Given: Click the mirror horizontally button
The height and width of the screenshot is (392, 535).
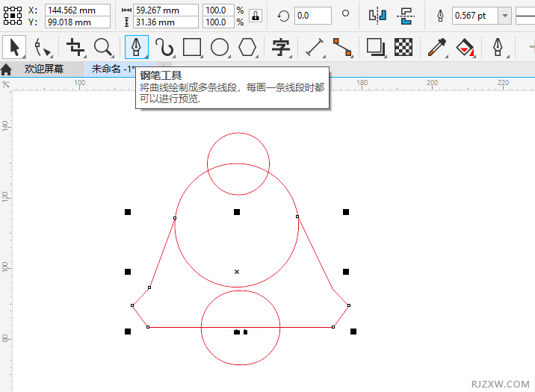Looking at the screenshot, I should coord(377,16).
